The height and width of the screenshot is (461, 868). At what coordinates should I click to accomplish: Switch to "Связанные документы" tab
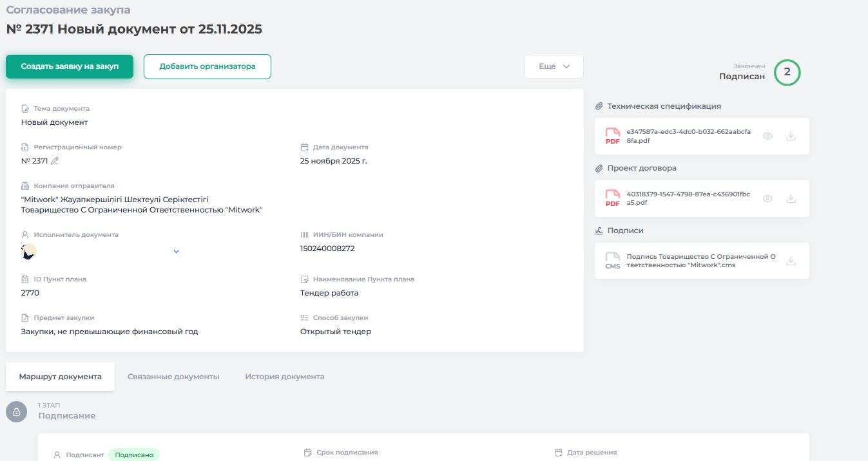[x=173, y=377]
